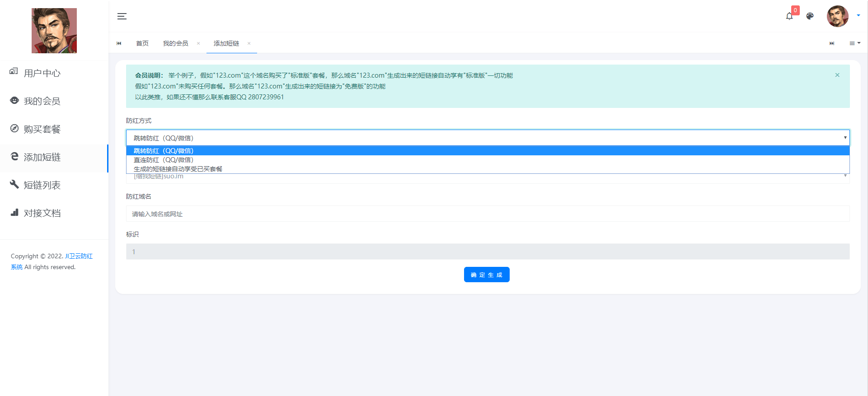Choose 直连防红 (QQ/微信) option
Image resolution: width=868 pixels, height=396 pixels.
point(164,160)
